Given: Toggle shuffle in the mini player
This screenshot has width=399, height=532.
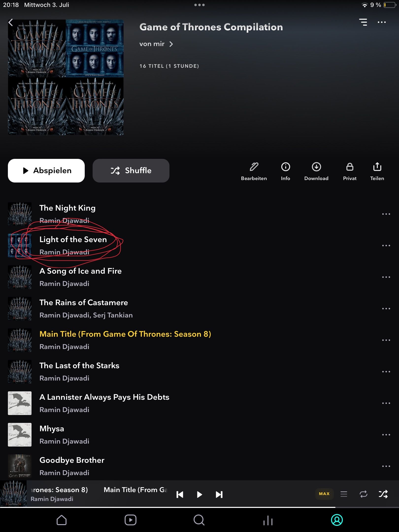Looking at the screenshot, I should coord(383,494).
